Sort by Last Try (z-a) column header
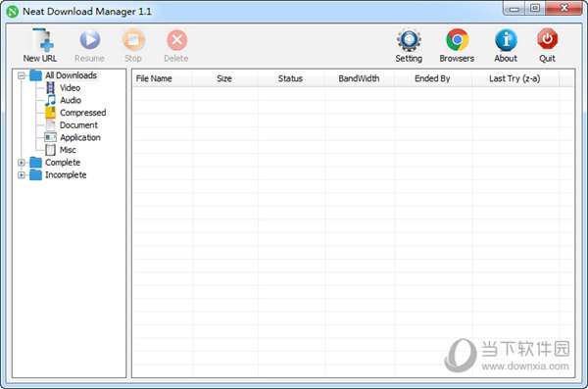Image resolution: width=588 pixels, height=389 pixels. 515,78
